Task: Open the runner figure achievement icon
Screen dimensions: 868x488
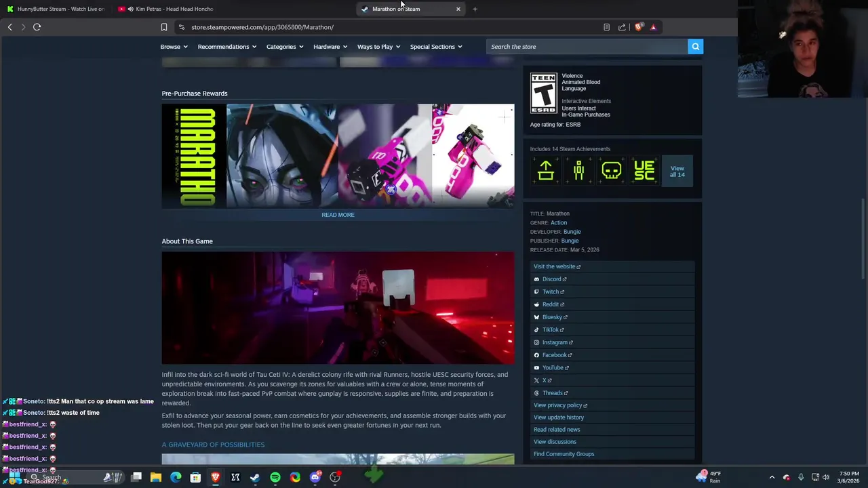Action: point(578,170)
